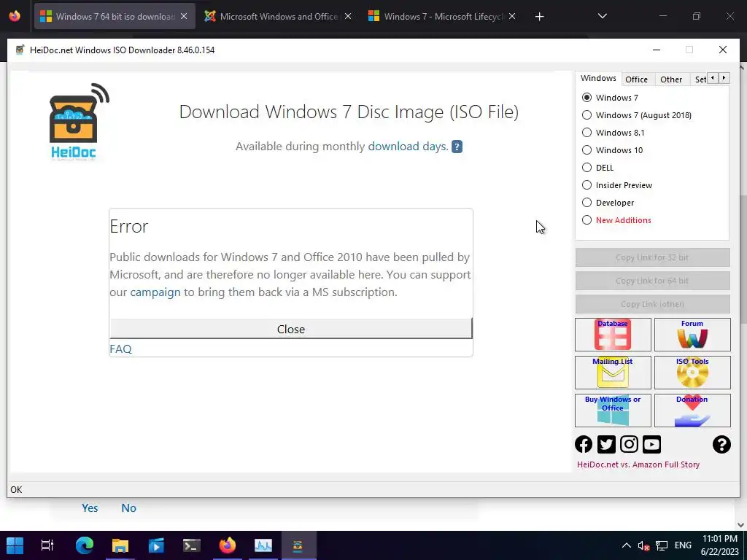Open Task View on the taskbar
The image size is (747, 560).
click(47, 545)
